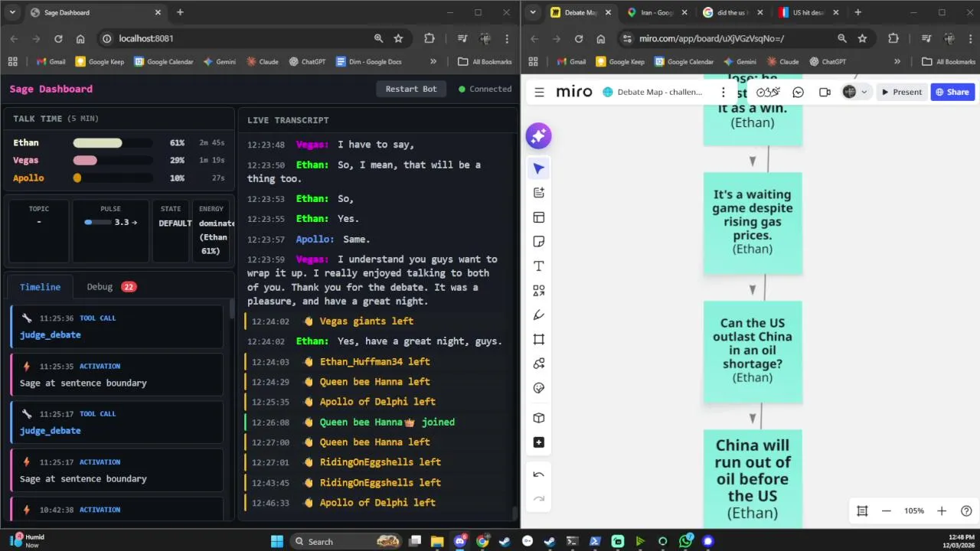Click Miro 105% zoom level
The width and height of the screenshot is (980, 551).
[x=914, y=510]
